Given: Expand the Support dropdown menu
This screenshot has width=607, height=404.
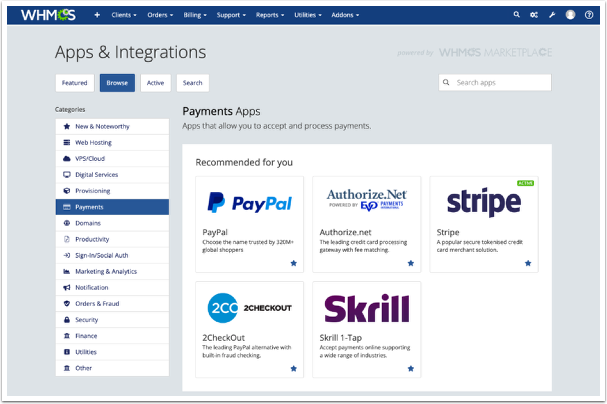Looking at the screenshot, I should coord(231,15).
